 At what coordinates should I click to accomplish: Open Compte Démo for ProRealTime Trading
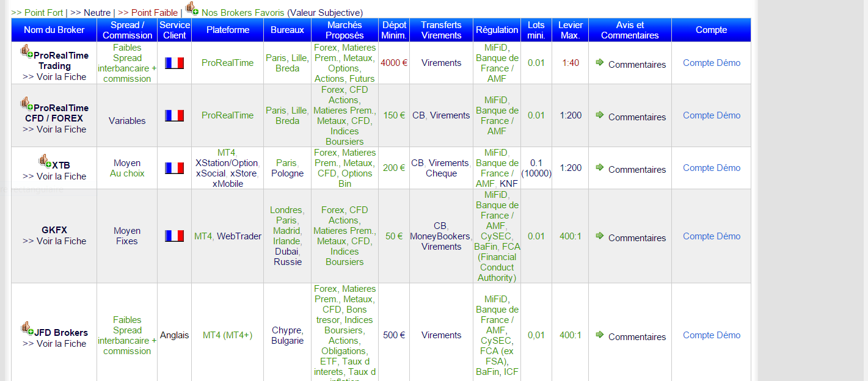tap(712, 63)
